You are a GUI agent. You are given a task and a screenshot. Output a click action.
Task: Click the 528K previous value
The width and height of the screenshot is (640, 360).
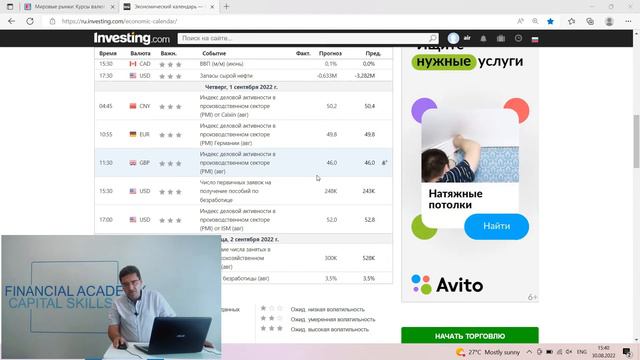[369, 258]
